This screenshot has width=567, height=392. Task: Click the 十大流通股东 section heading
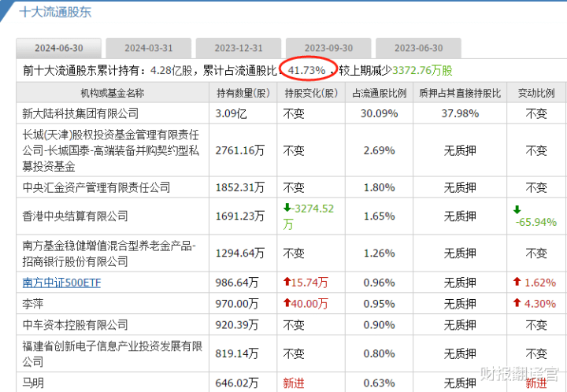click(x=55, y=12)
